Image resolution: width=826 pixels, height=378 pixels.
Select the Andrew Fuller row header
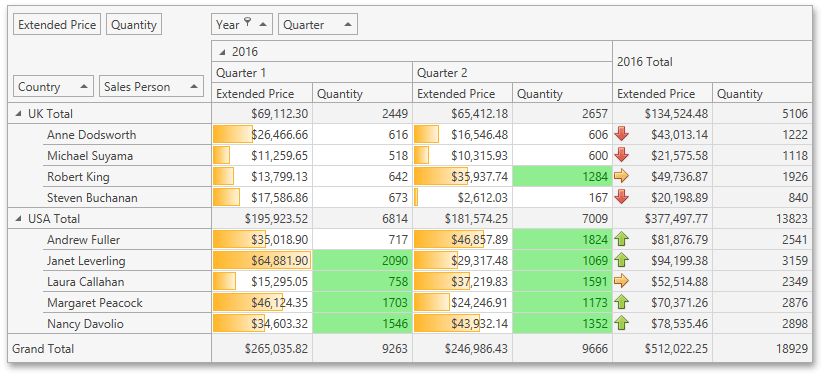pos(127,240)
